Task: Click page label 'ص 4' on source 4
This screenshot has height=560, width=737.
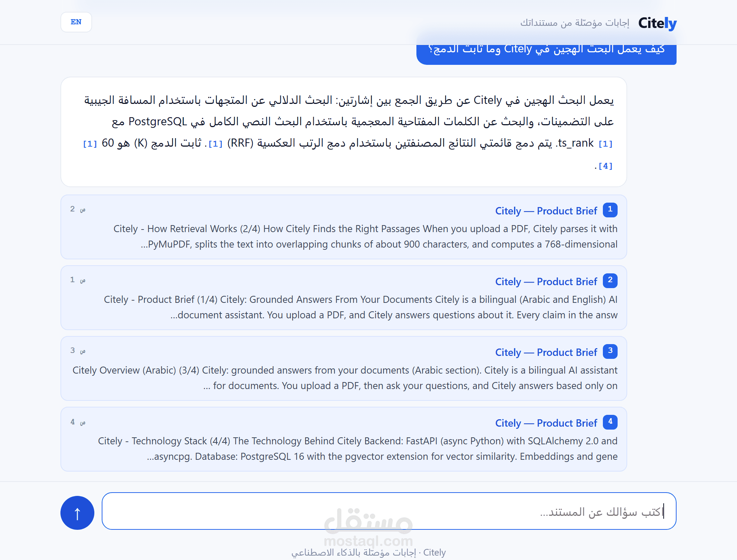Action: [78, 422]
